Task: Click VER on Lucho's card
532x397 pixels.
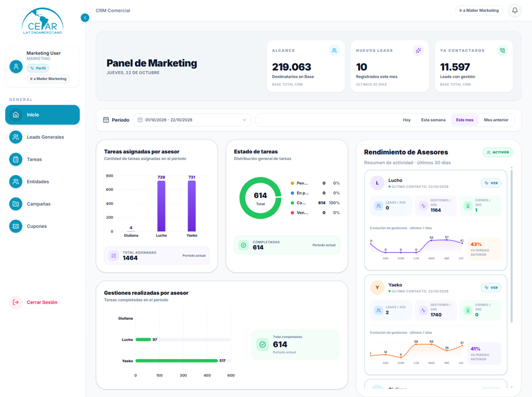Action: (x=491, y=183)
